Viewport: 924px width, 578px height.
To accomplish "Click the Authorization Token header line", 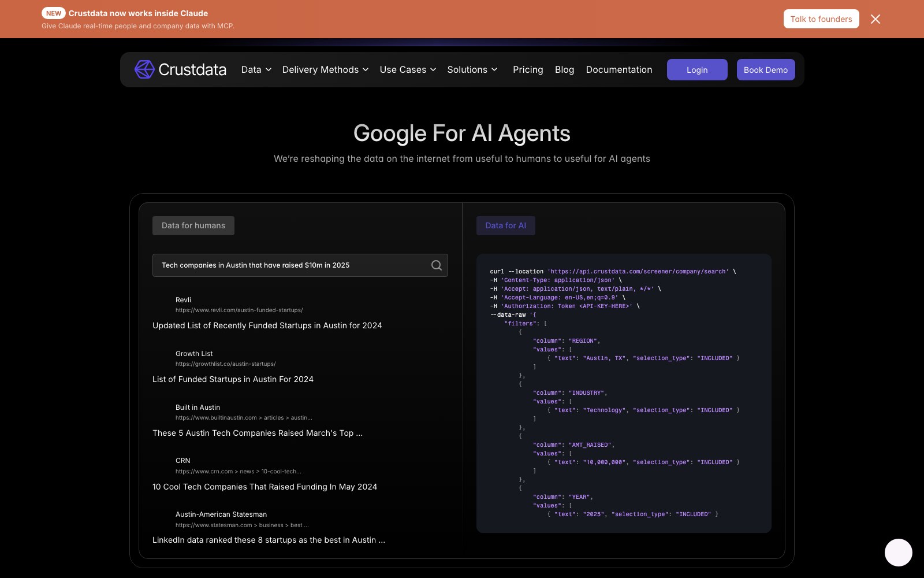I will tap(565, 306).
